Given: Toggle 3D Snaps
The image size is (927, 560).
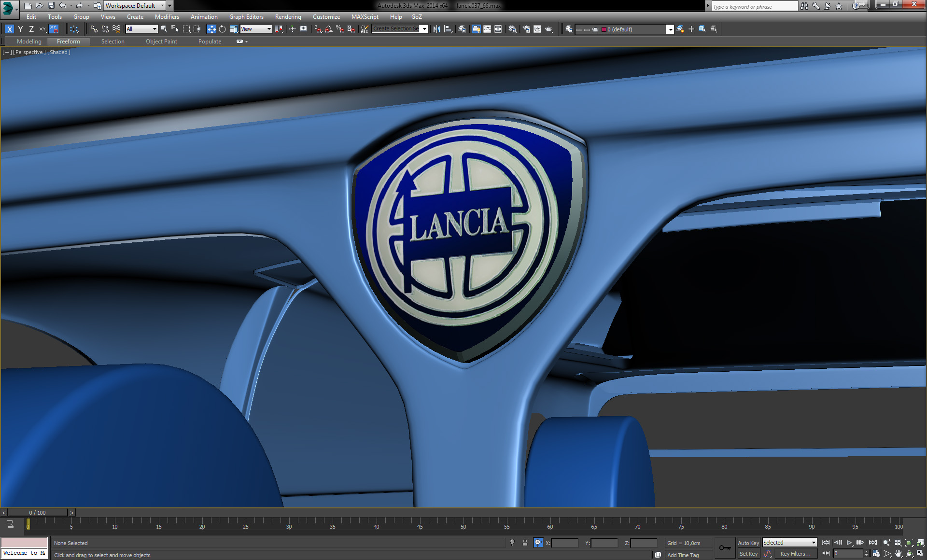Looking at the screenshot, I should click(x=318, y=29).
